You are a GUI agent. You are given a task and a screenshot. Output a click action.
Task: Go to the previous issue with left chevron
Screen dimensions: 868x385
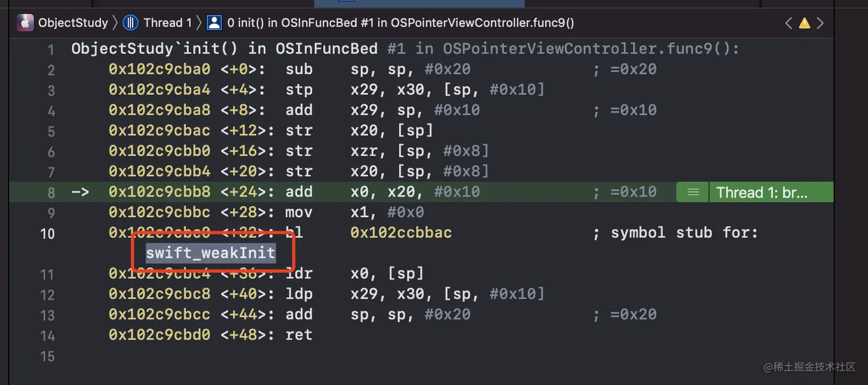tap(789, 24)
